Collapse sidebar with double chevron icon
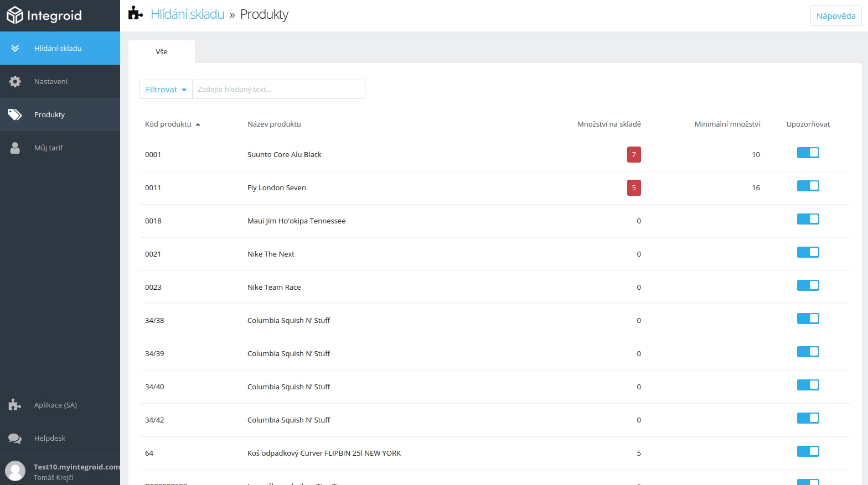 15,48
